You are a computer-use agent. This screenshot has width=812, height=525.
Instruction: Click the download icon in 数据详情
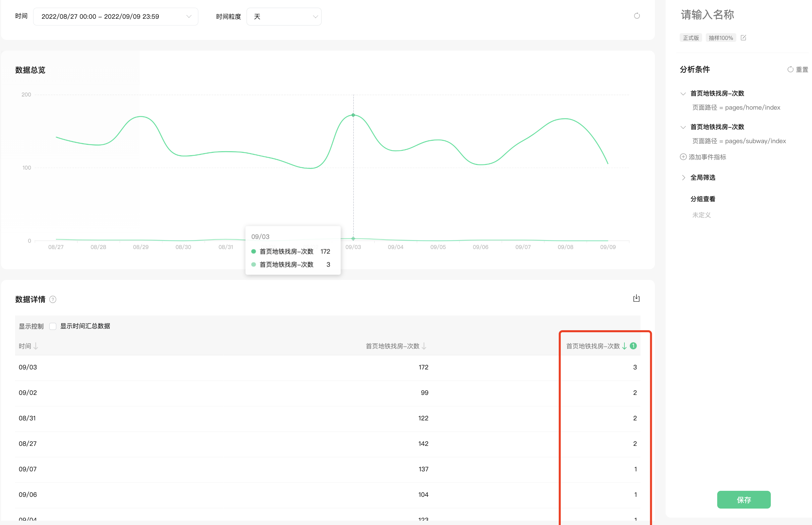pyautogui.click(x=636, y=298)
